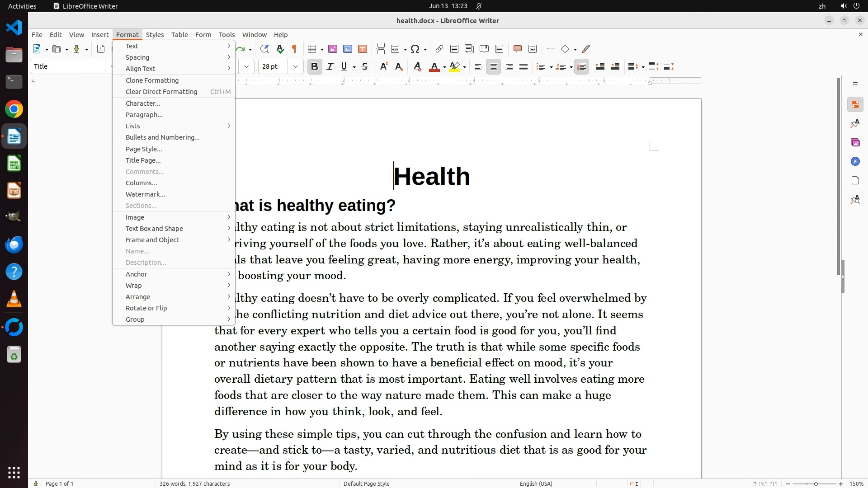Image resolution: width=868 pixels, height=488 pixels.
Task: Click the Insert Hyperlink icon
Action: tap(439, 49)
